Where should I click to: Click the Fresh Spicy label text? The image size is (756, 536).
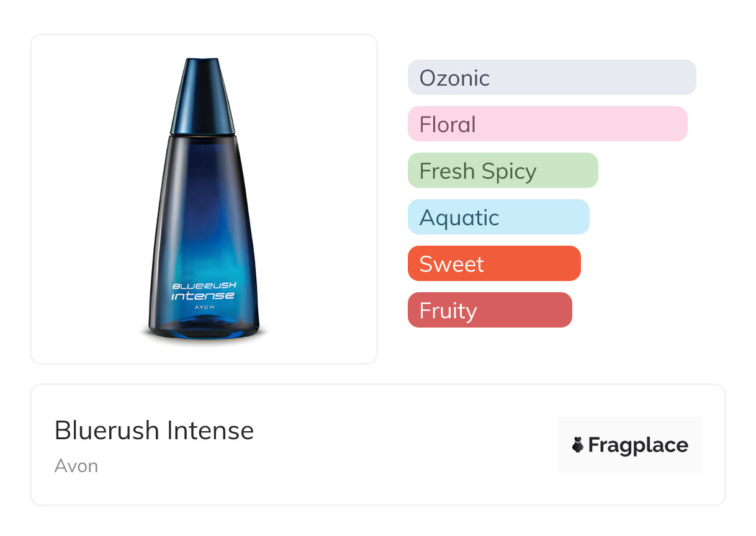pos(478,171)
